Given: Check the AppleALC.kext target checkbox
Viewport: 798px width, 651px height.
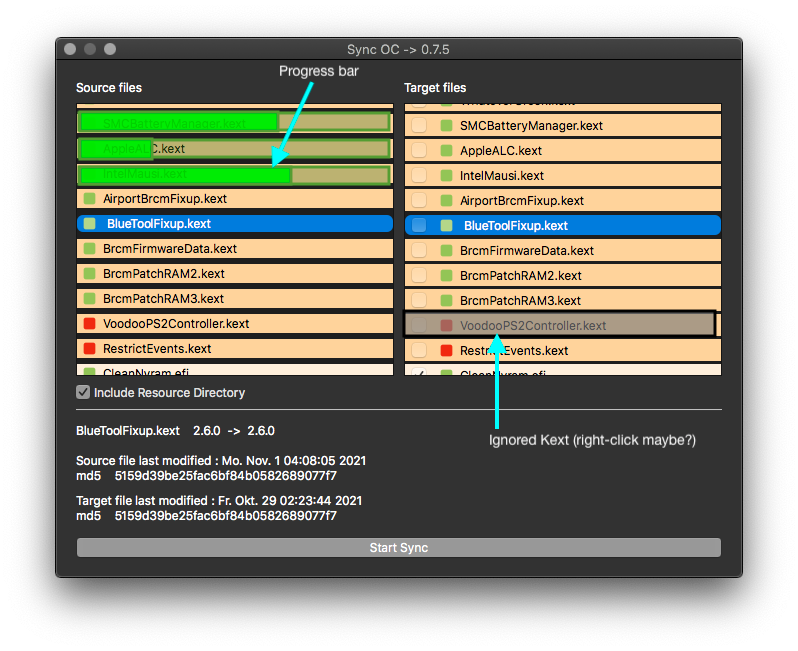Looking at the screenshot, I should click(419, 150).
